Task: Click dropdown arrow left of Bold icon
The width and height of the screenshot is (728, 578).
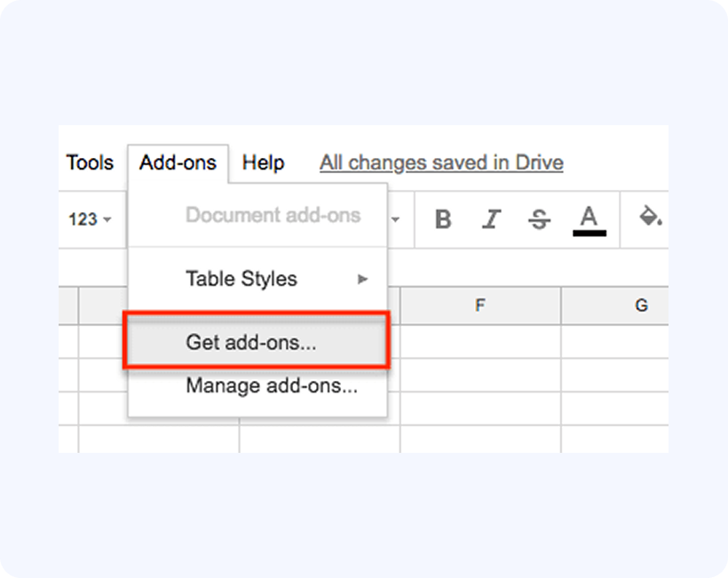Action: coord(396,219)
